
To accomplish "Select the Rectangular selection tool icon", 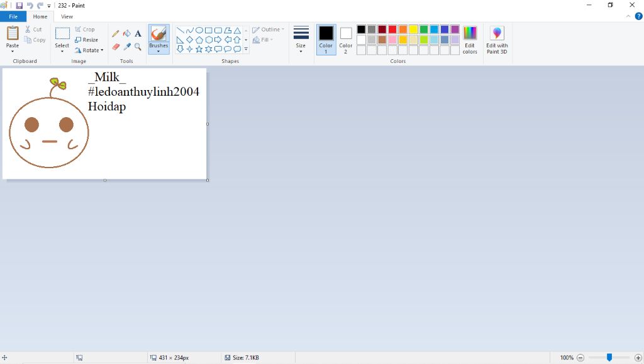I will click(62, 33).
